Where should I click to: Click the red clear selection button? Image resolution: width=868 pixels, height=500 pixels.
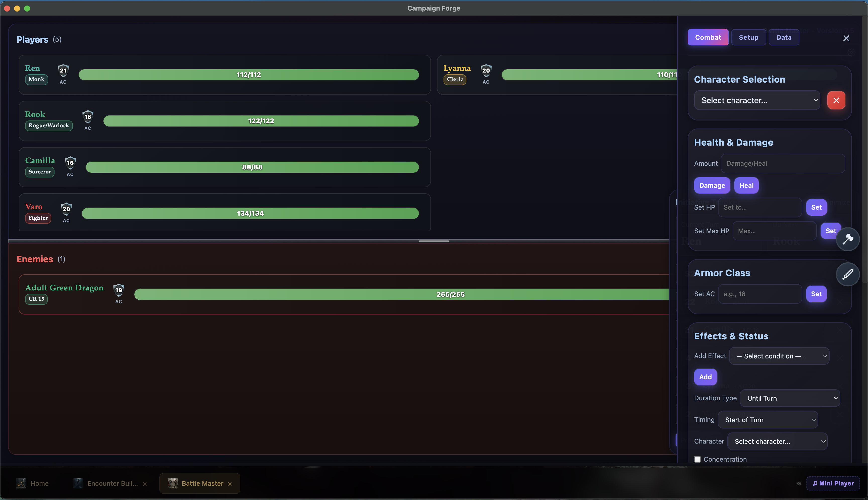[836, 100]
